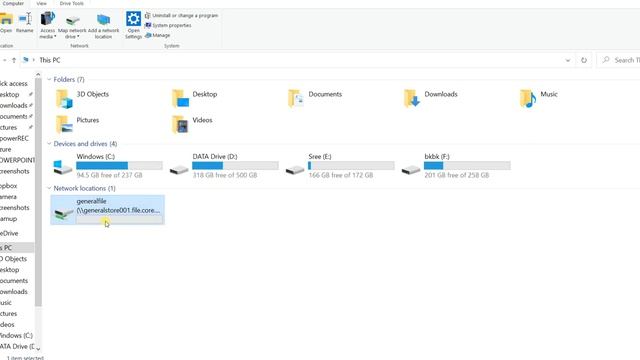
Task: Go up one folder level
Action: [14, 60]
